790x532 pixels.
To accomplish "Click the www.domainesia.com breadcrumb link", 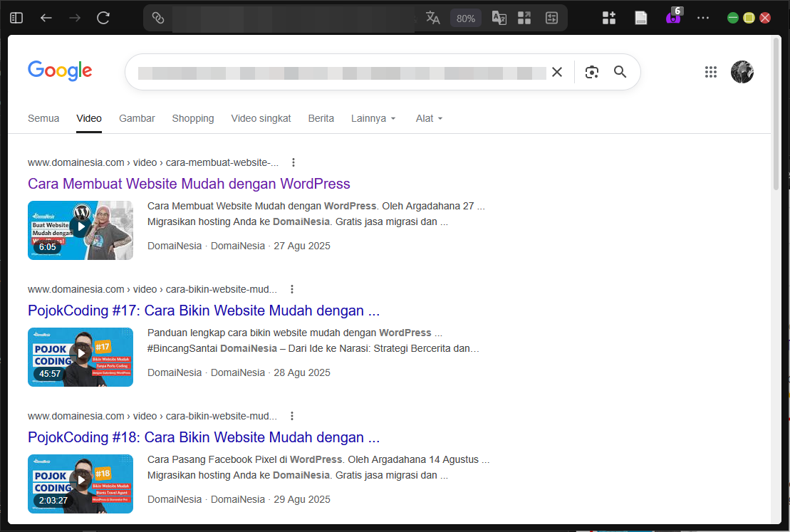I will pos(76,162).
